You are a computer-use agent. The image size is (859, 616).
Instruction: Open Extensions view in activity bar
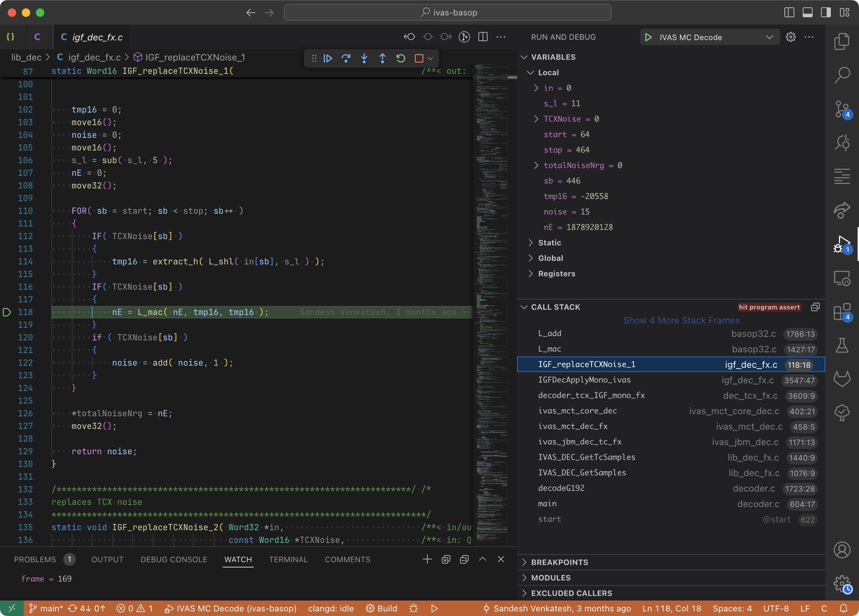pyautogui.click(x=841, y=312)
